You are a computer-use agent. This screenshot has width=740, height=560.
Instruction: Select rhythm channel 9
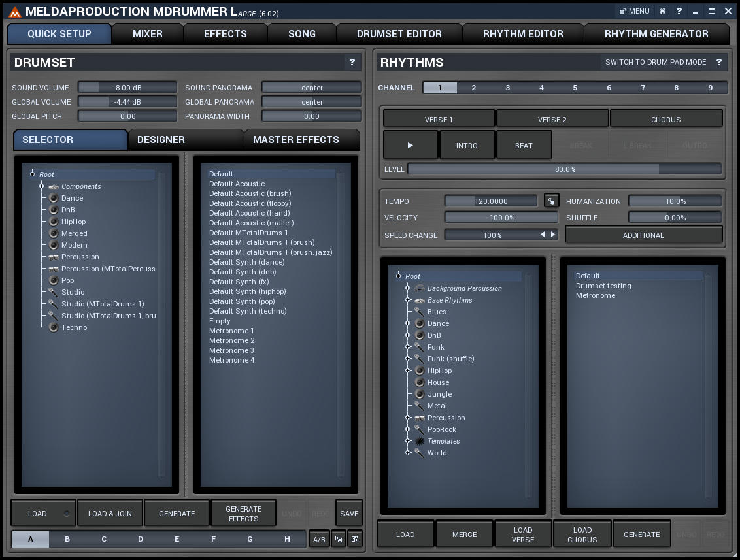pyautogui.click(x=711, y=88)
